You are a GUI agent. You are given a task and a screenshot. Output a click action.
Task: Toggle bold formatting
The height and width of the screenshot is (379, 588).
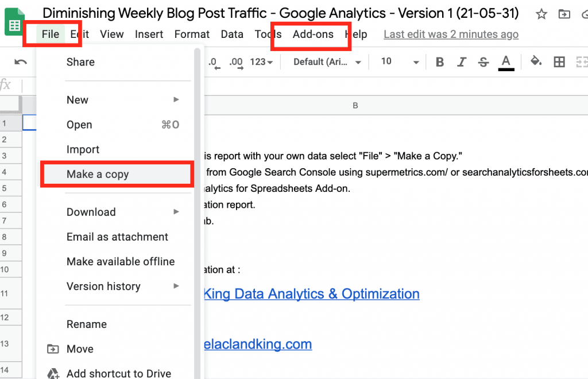[440, 62]
